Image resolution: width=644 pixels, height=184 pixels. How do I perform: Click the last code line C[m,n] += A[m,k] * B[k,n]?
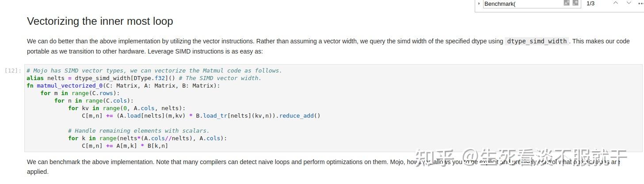125,146
